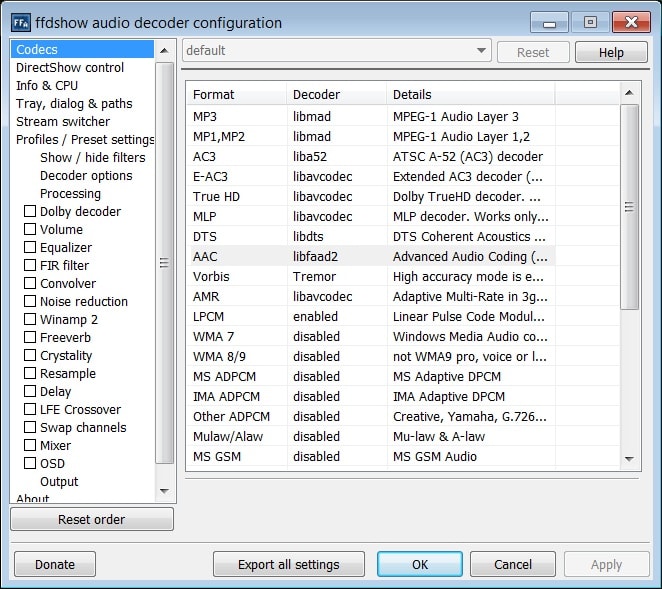Screen dimensions: 662x589
Task: Check the Noise reduction filter box
Action: click(x=30, y=302)
